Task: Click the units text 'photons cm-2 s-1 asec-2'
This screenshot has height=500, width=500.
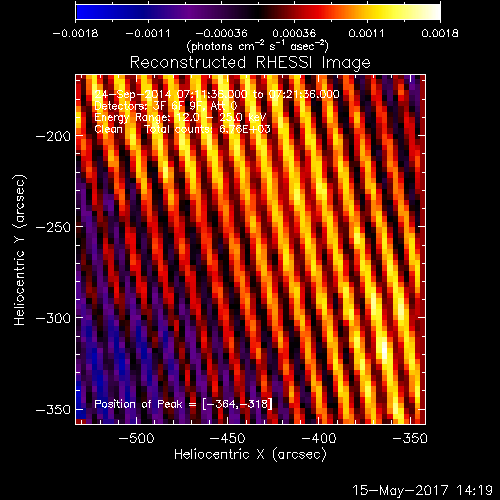Action: (x=257, y=46)
